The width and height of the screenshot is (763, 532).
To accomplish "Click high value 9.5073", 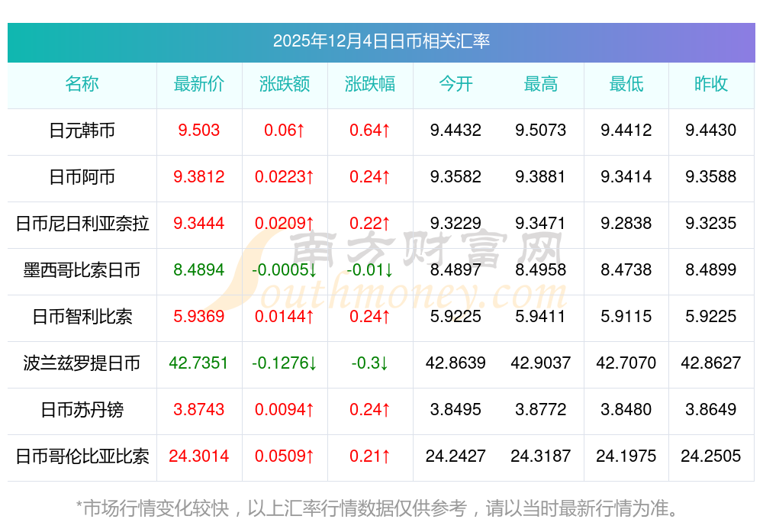I will pos(541,131).
